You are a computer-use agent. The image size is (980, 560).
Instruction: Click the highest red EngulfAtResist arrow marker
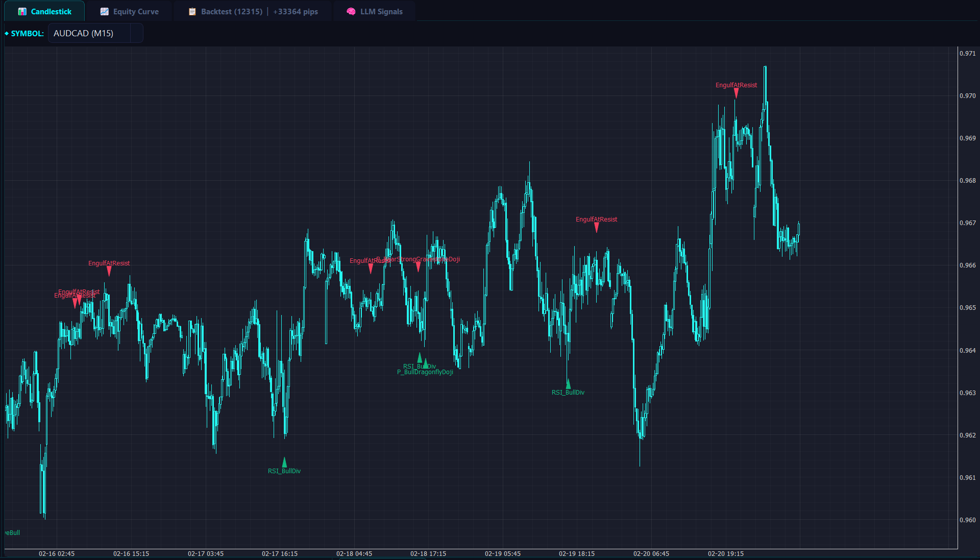[736, 93]
